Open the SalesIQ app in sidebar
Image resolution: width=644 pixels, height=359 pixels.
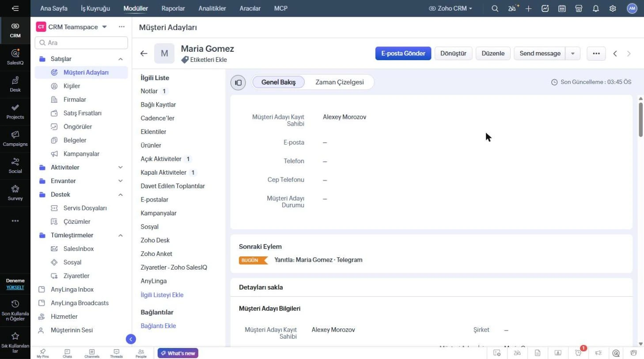(x=15, y=57)
